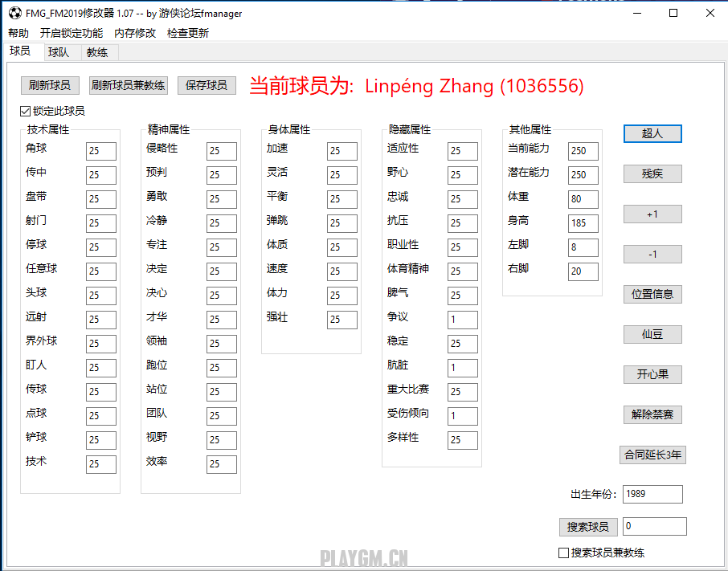Open the 内存修改 menu

click(135, 33)
